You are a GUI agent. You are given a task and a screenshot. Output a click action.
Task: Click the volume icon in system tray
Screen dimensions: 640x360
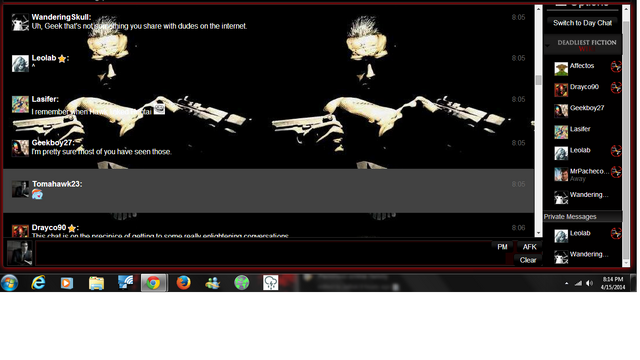[x=589, y=283]
